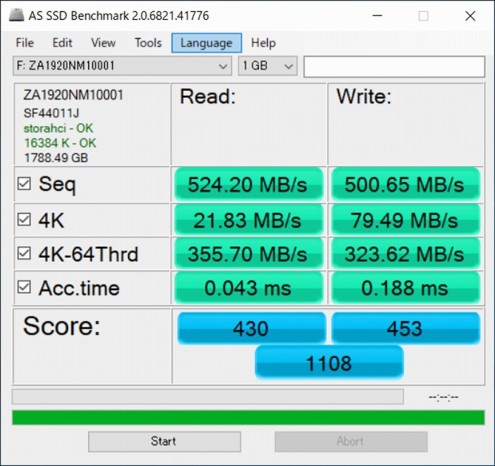Open the Language menu
The image size is (495, 466).
tap(207, 43)
